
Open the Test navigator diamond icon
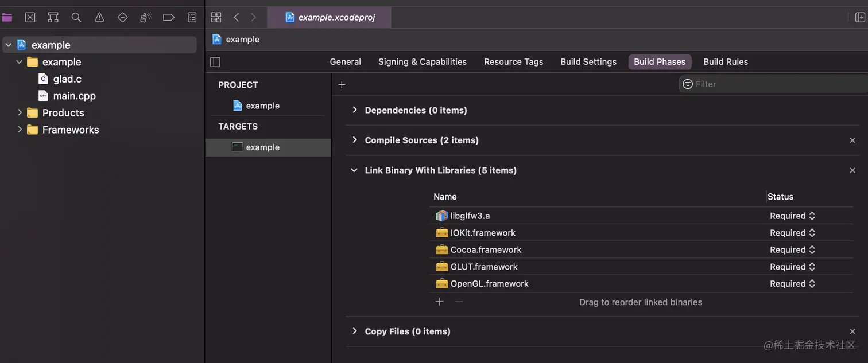click(122, 18)
